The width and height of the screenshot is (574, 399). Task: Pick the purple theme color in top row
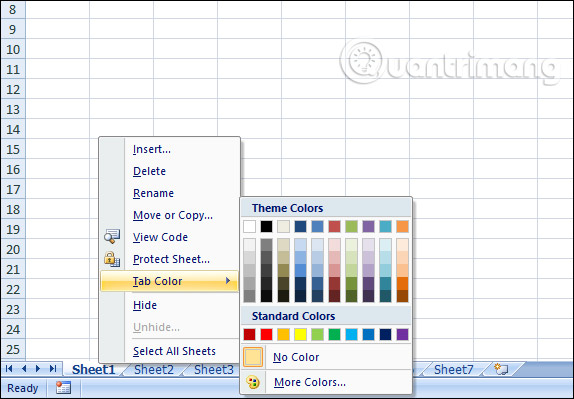[x=368, y=226]
